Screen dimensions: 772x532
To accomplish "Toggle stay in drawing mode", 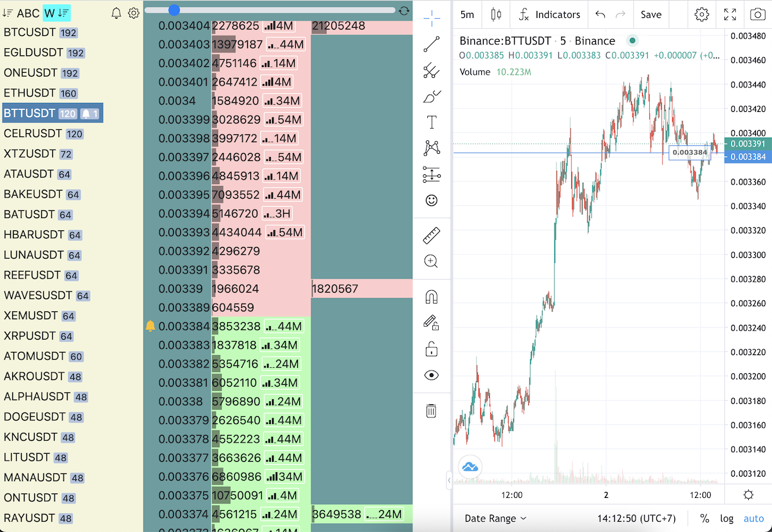I will [432, 322].
